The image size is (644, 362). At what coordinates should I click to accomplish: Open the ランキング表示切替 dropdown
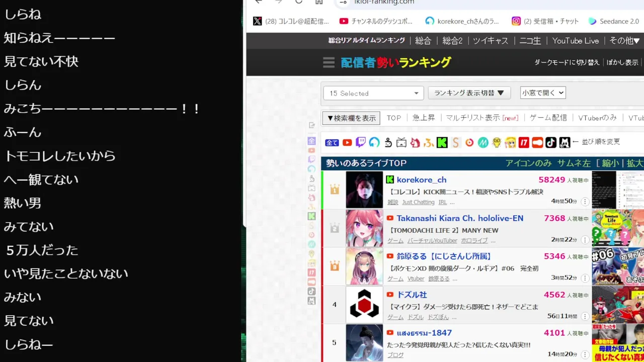469,93
